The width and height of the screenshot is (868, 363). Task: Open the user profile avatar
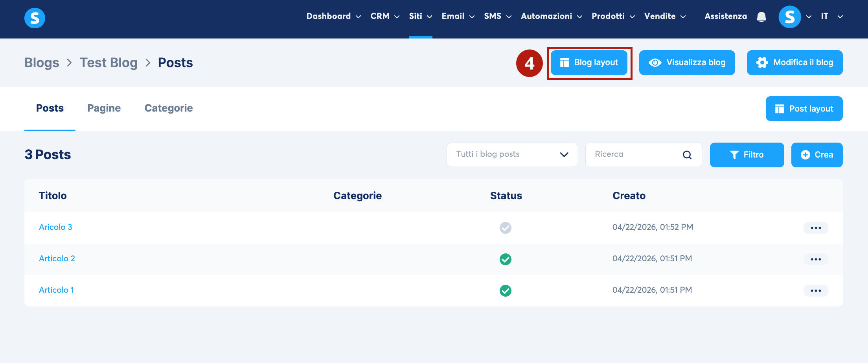(x=789, y=17)
